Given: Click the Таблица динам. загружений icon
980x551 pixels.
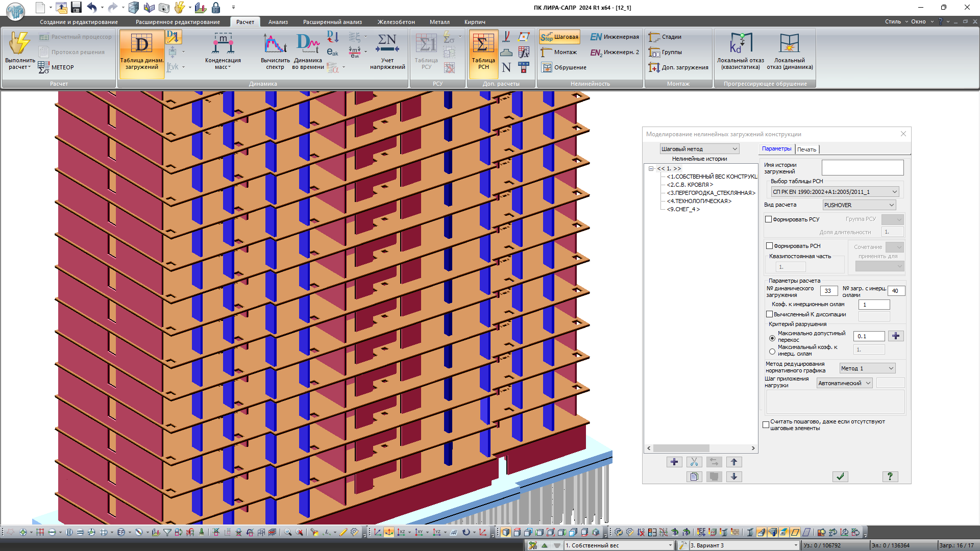Looking at the screenshot, I should [x=141, y=44].
